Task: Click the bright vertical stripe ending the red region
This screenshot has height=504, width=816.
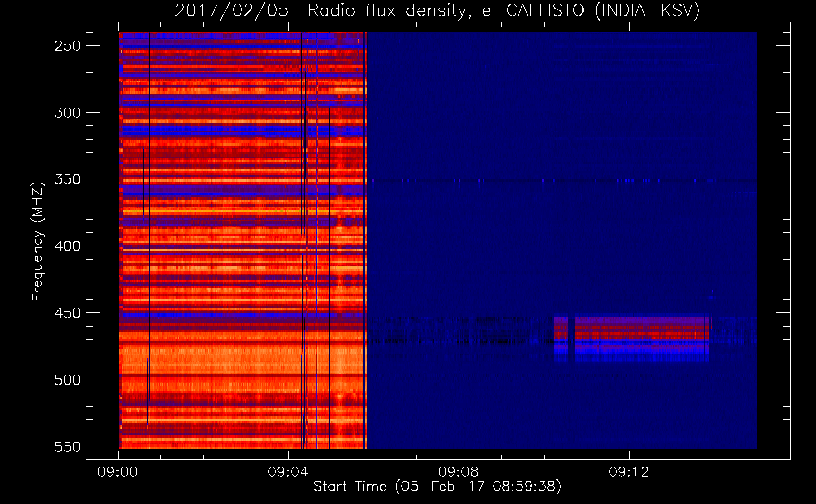Action: tap(365, 240)
